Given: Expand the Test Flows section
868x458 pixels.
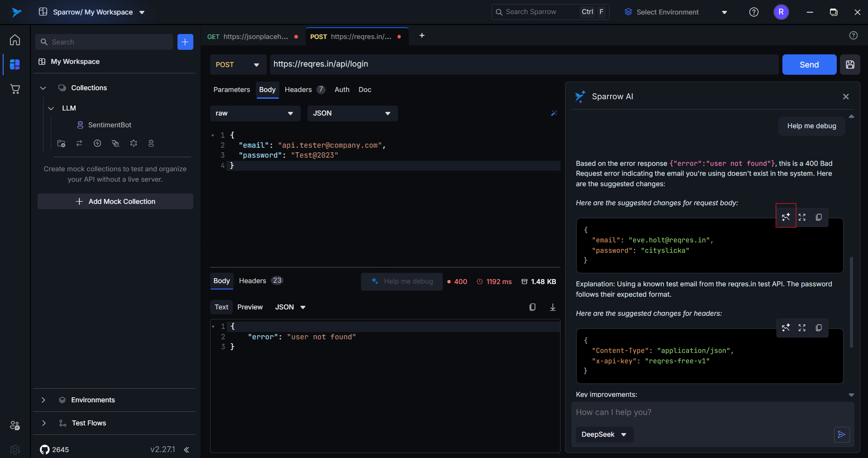Looking at the screenshot, I should pyautogui.click(x=43, y=423).
